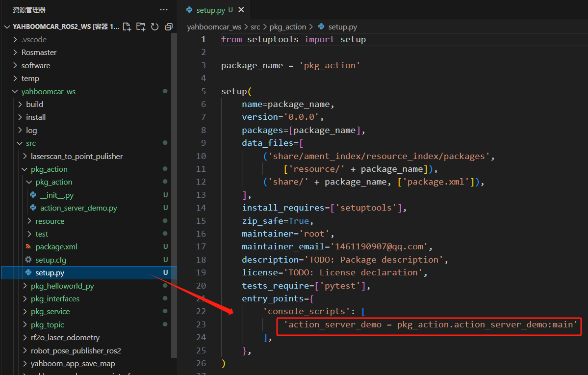
Task: Click the action_server_demo entry point line
Action: coord(431,324)
